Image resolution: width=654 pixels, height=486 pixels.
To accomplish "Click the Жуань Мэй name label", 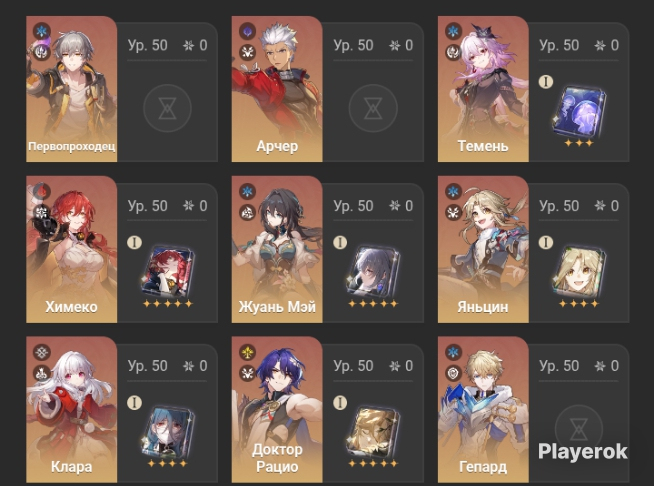I will [277, 307].
